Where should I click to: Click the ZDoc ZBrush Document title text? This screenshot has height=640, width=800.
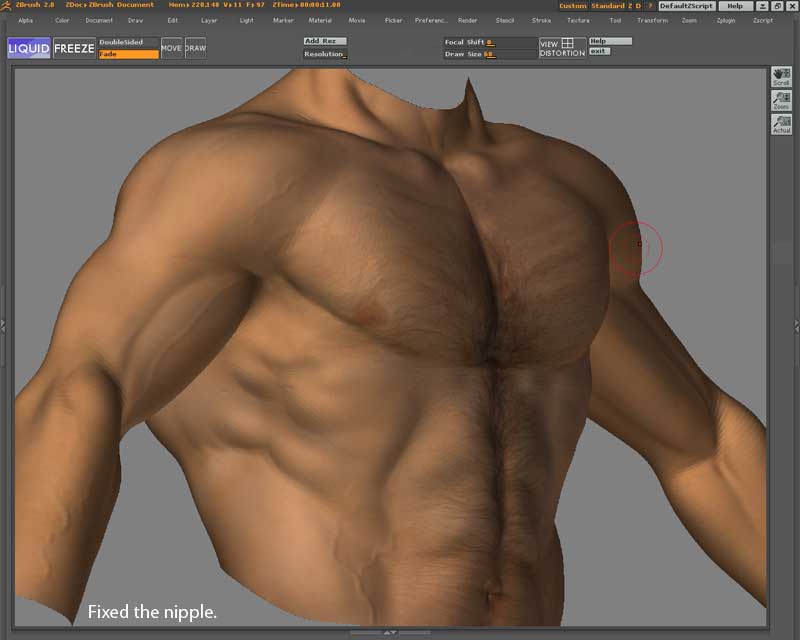click(110, 5)
